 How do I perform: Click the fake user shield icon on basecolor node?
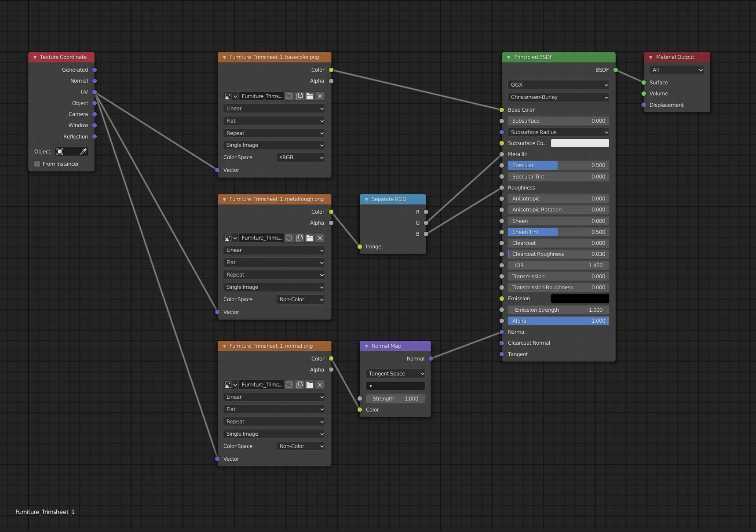pyautogui.click(x=289, y=96)
